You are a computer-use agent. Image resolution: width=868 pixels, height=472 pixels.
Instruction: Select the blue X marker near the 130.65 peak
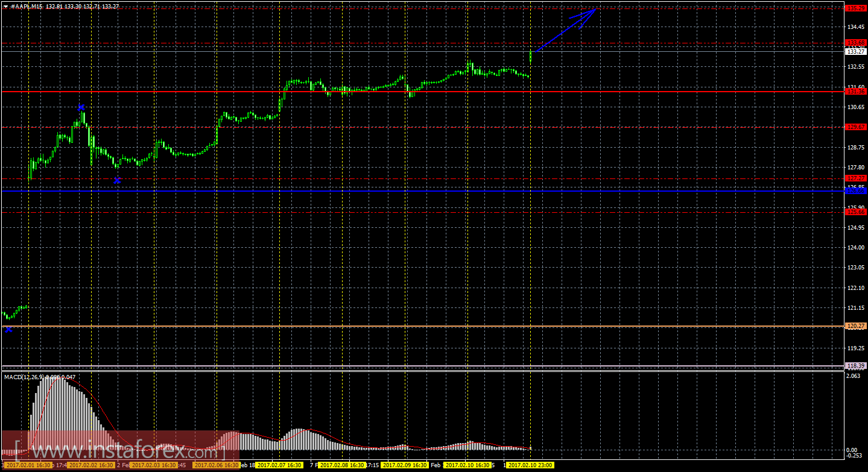(81, 107)
